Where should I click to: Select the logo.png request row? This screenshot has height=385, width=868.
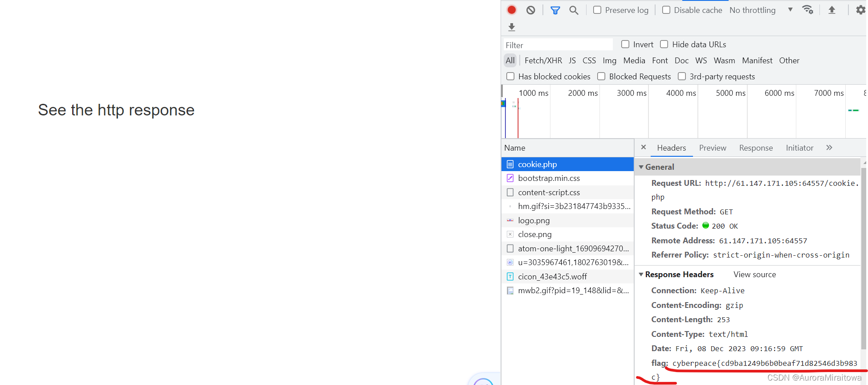567,221
